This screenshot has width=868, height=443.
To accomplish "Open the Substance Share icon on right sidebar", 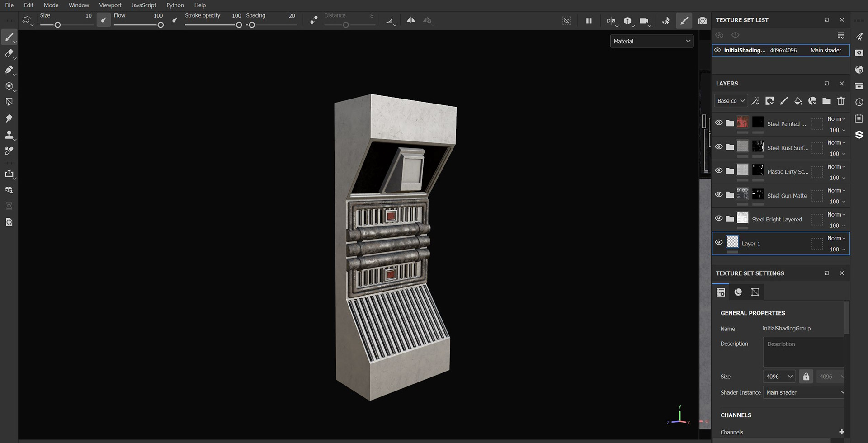I will pyautogui.click(x=859, y=135).
